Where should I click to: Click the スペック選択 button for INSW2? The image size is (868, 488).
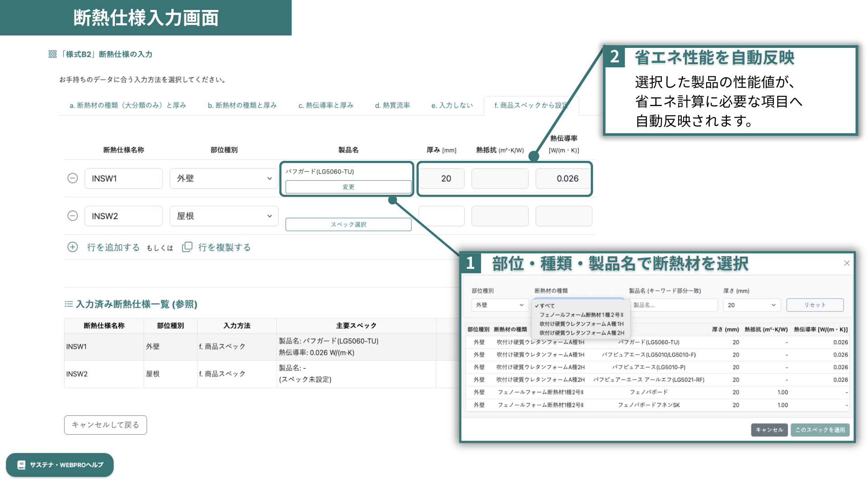[x=348, y=225]
